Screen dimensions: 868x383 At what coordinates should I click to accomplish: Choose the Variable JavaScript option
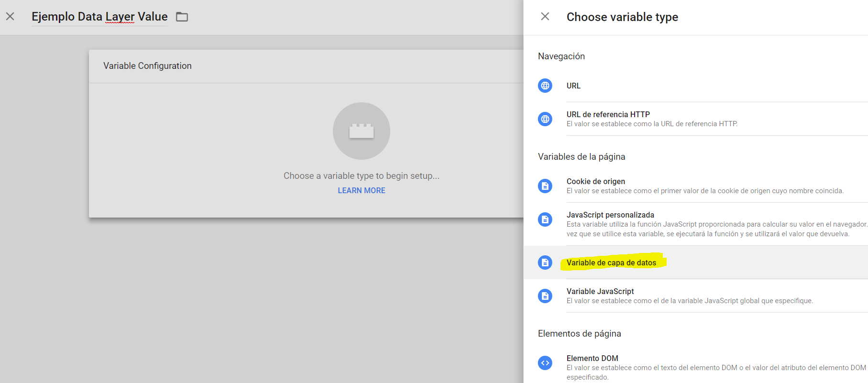point(696,296)
